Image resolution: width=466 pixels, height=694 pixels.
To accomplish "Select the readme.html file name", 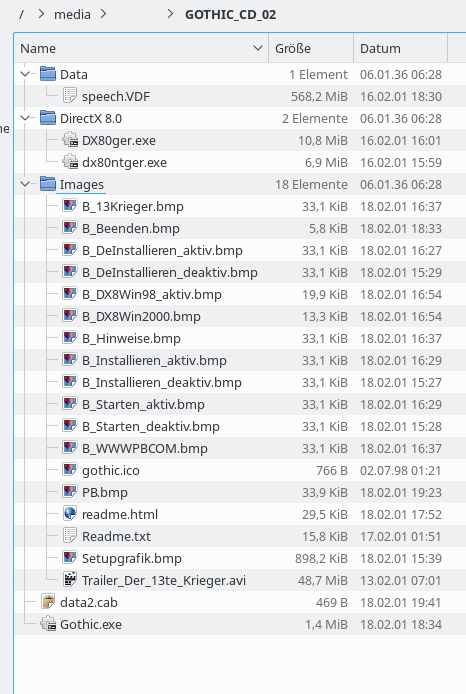I will pyautogui.click(x=120, y=514).
